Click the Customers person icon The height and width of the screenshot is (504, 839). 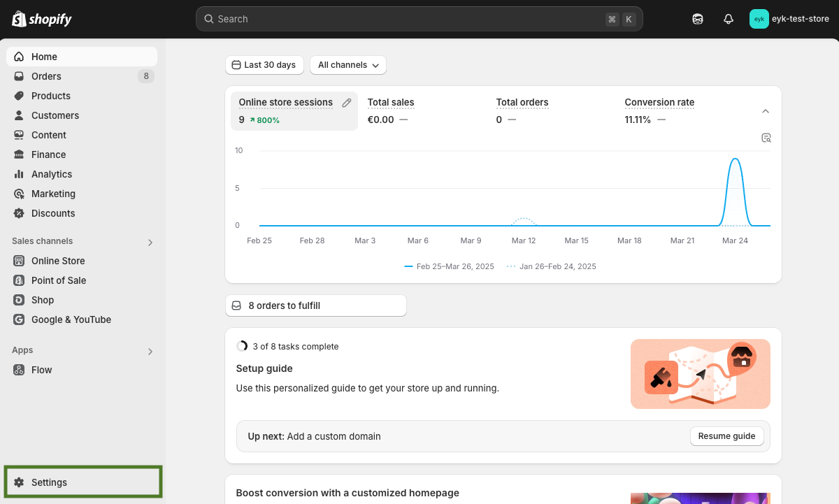[19, 115]
